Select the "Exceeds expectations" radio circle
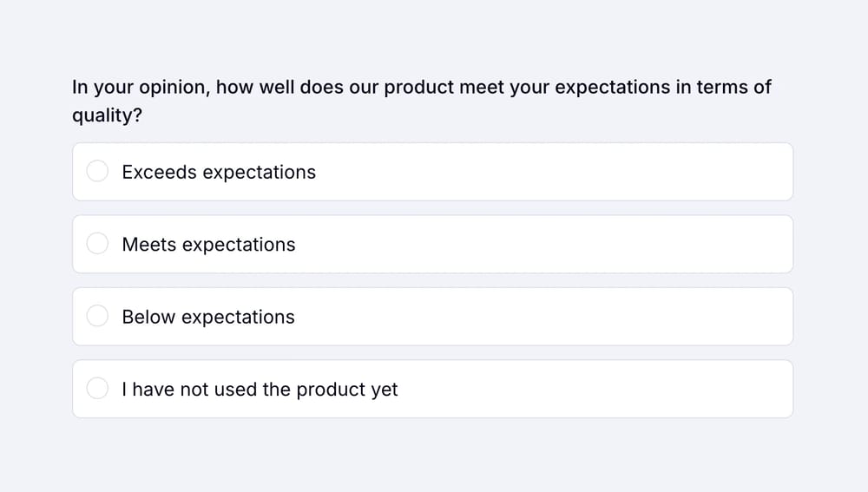 [98, 172]
